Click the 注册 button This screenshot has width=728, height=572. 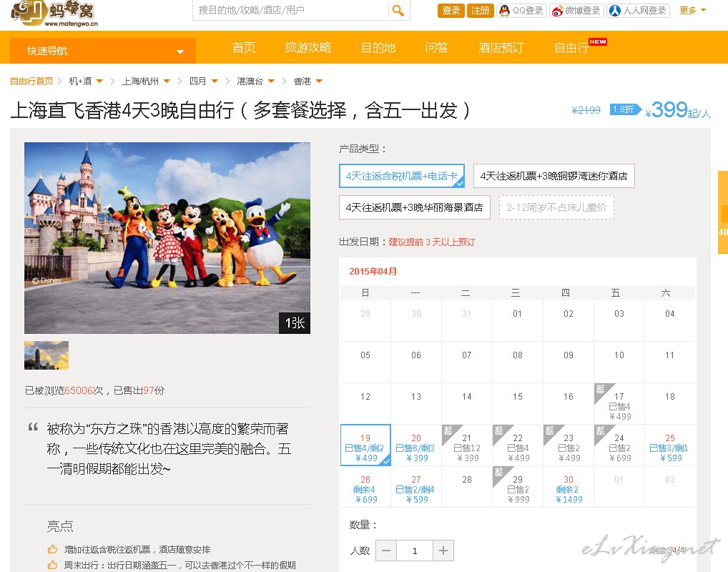[480, 10]
